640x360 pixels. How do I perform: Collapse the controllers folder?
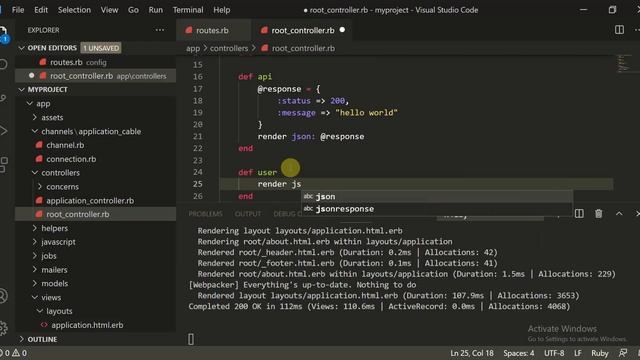pyautogui.click(x=35, y=173)
